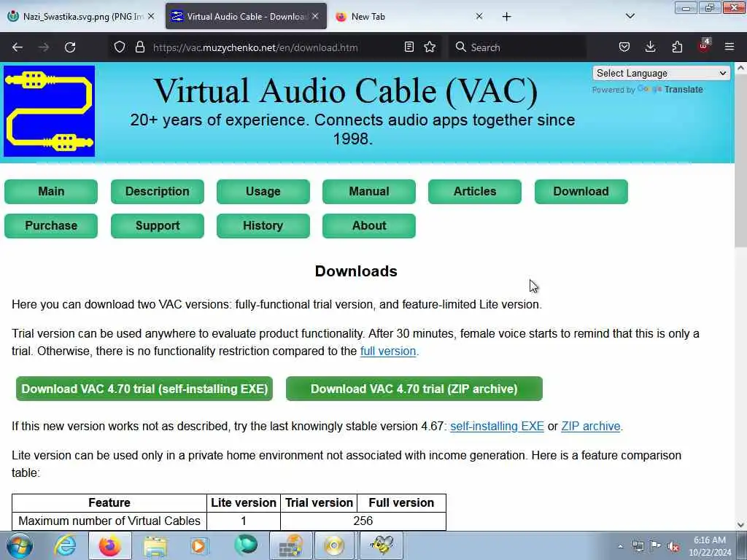Click version 4.67 self-installing EXE link
This screenshot has height=560, width=747.
coord(497,426)
